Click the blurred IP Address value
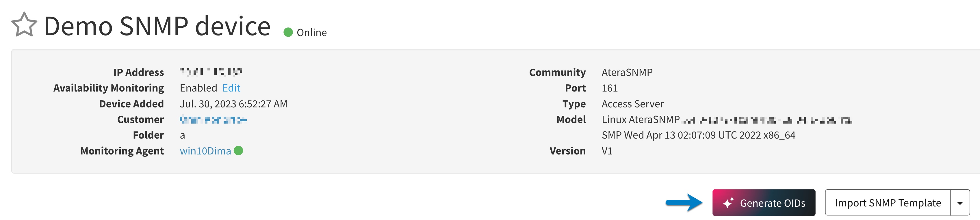Screen dimensions: 980x220 [x=211, y=72]
